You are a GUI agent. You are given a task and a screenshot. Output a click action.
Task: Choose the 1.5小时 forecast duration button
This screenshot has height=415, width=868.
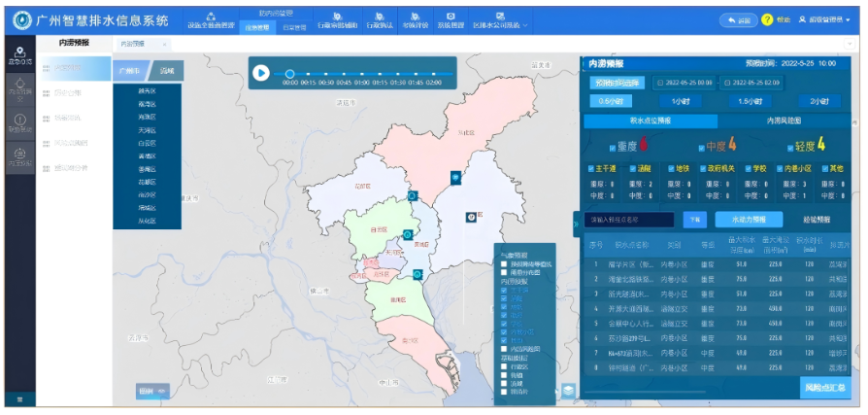point(749,101)
